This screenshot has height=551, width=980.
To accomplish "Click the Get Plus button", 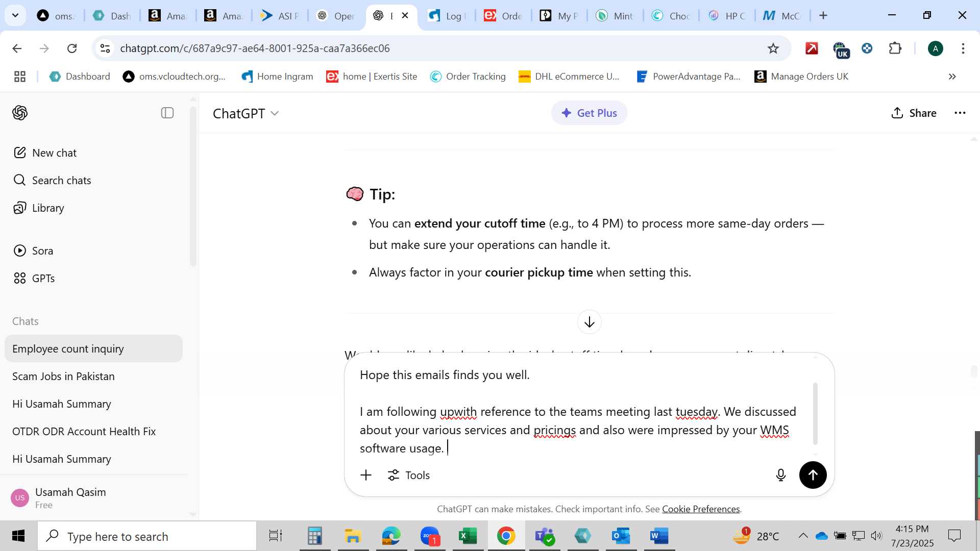I will coord(589,113).
